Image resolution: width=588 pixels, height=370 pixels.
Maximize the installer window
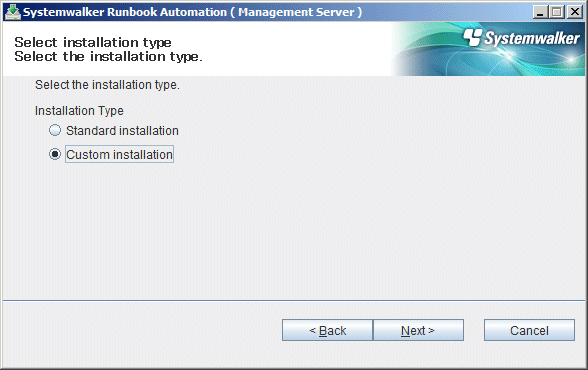point(557,12)
